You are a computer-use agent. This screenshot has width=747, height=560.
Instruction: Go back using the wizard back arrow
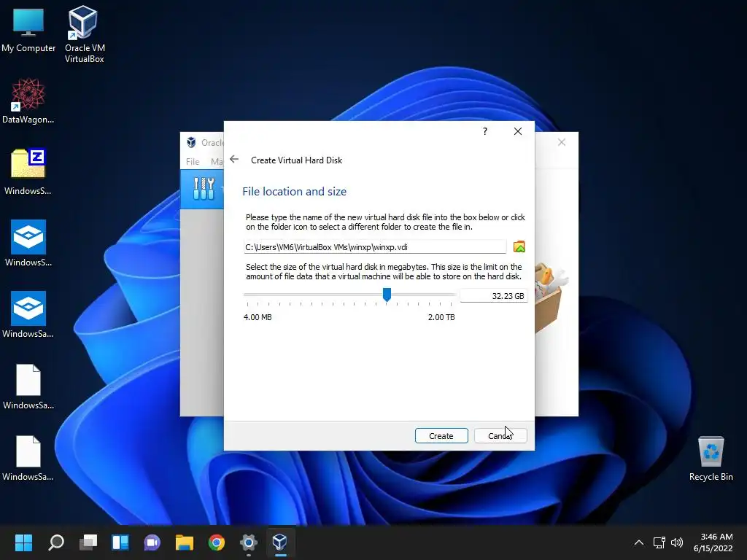pyautogui.click(x=234, y=160)
